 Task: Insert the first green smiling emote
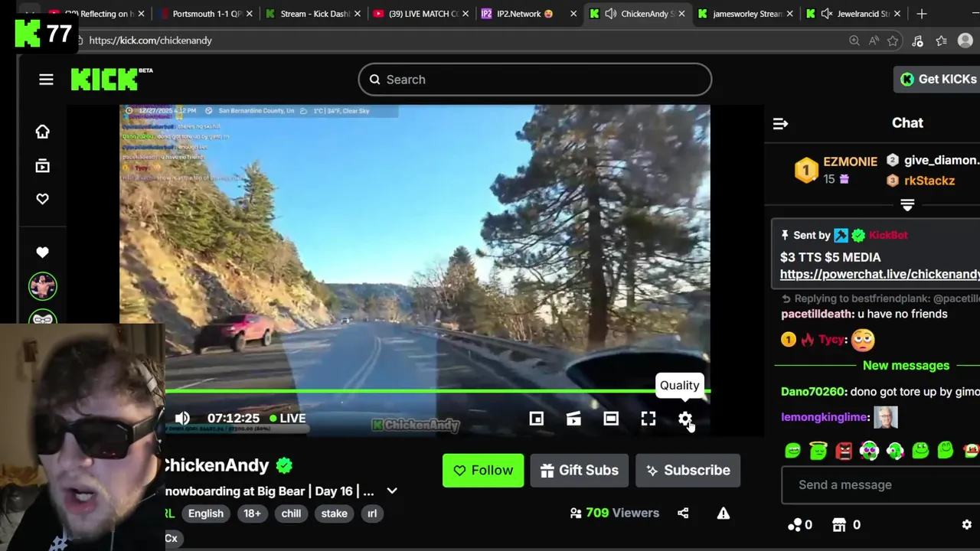click(x=792, y=451)
